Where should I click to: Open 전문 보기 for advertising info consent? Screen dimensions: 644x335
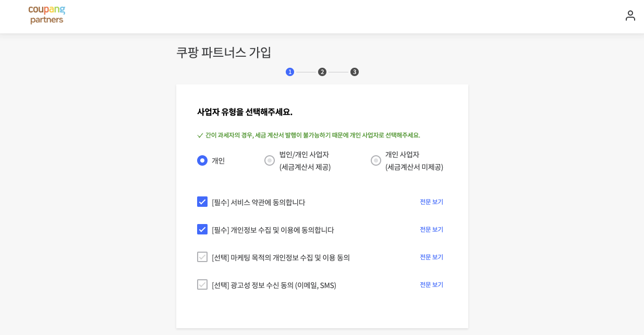(x=431, y=284)
